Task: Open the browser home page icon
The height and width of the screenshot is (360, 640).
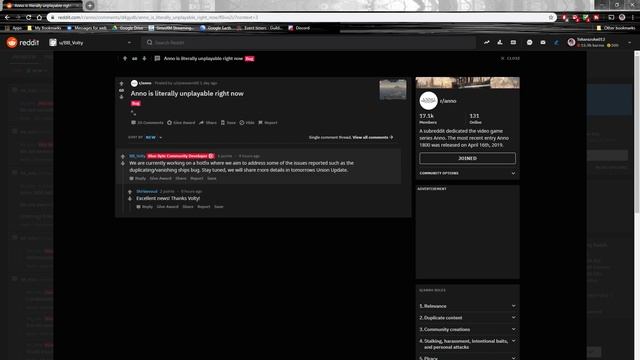Action: pyautogui.click(x=39, y=18)
